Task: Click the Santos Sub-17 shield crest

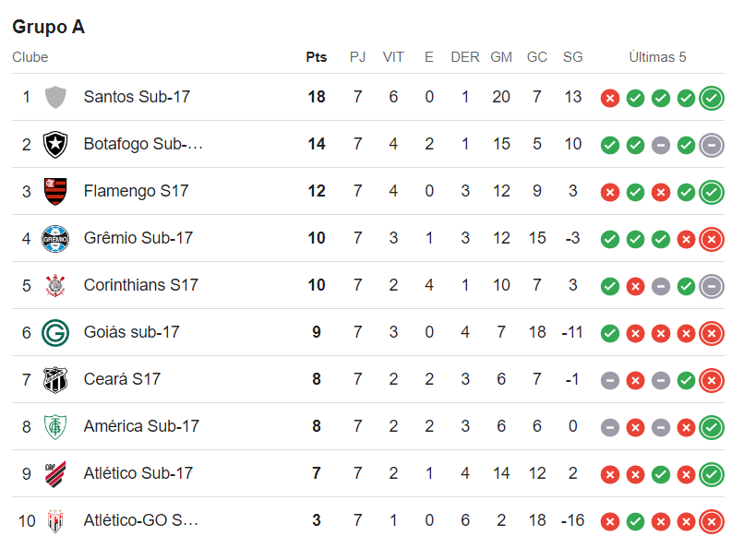Action: point(55,97)
